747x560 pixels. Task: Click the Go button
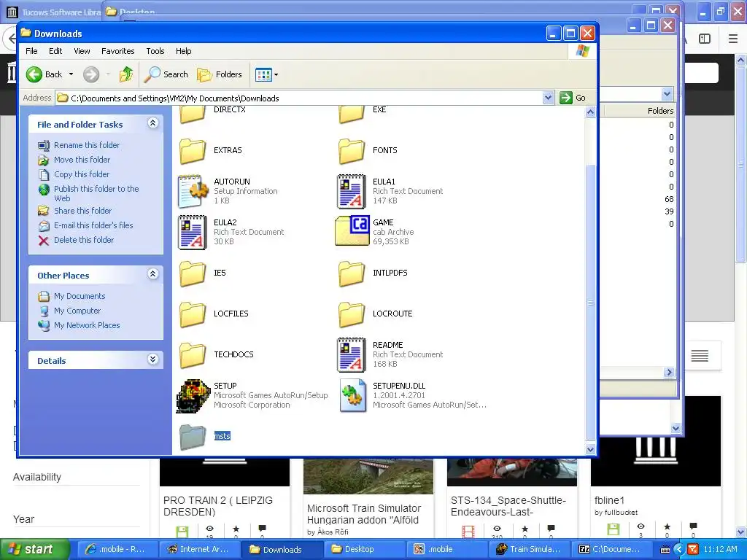tap(573, 98)
